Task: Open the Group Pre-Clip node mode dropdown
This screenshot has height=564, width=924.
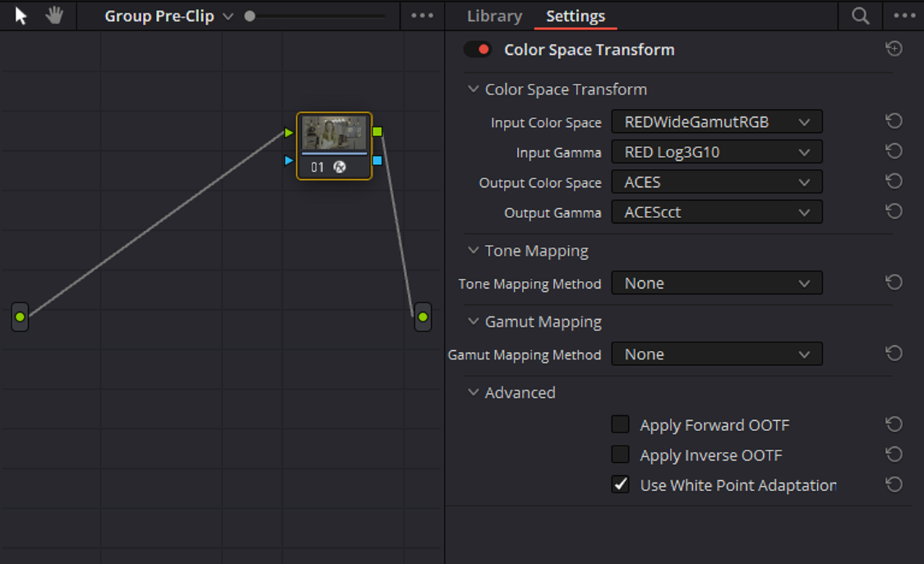Action: (169, 16)
